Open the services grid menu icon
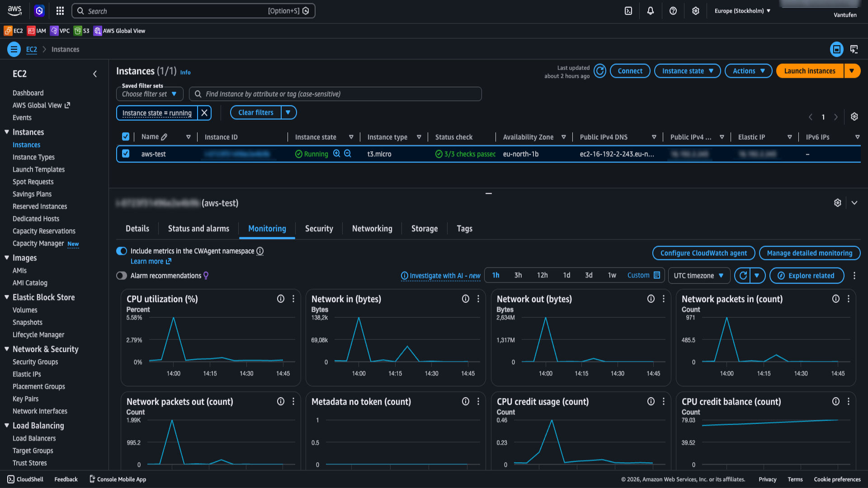 60,11
